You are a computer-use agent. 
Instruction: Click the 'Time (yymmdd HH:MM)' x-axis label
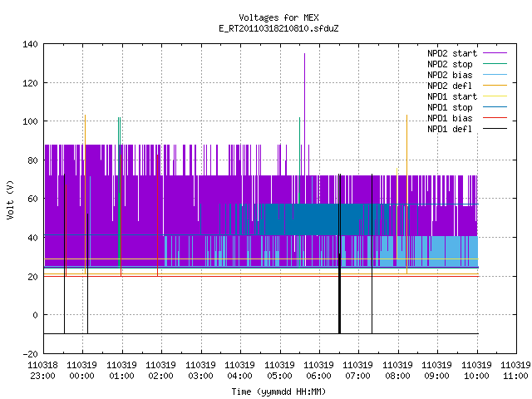tap(278, 392)
